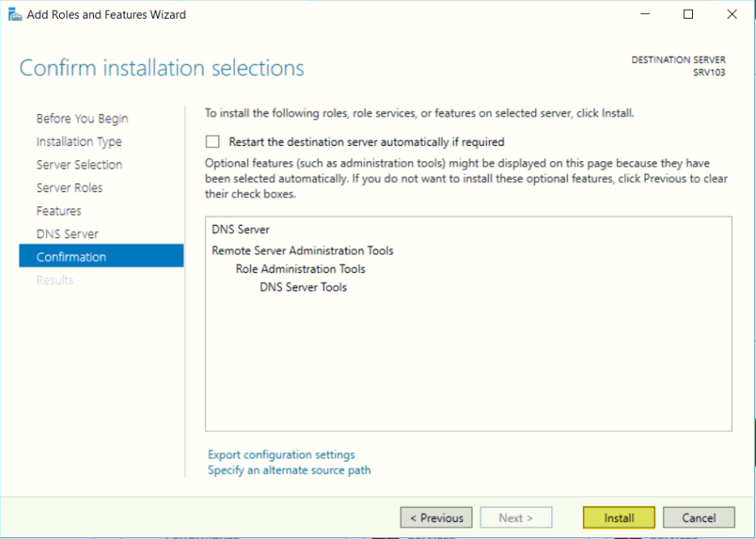Go to Installation Type step
This screenshot has width=756, height=539.
click(79, 142)
